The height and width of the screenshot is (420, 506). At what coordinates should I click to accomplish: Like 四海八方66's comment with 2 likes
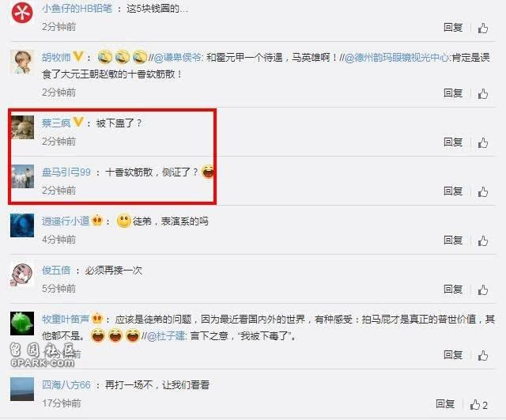478,404
